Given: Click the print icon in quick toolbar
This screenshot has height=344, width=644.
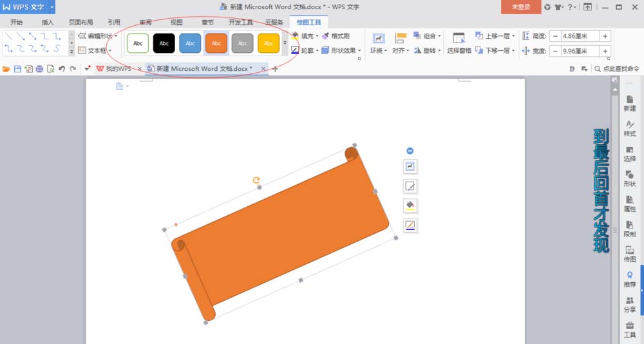Looking at the screenshot, I should [39, 68].
